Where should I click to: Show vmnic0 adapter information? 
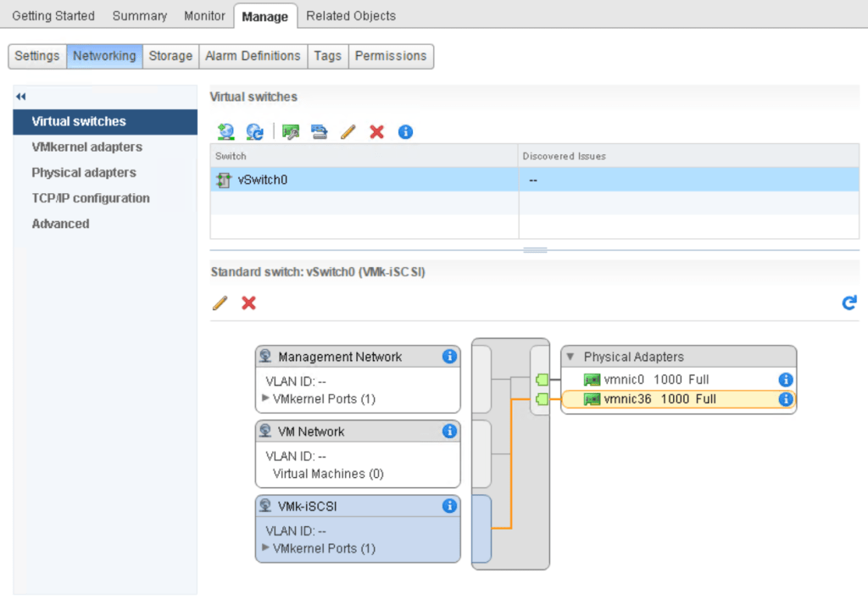[x=786, y=380]
